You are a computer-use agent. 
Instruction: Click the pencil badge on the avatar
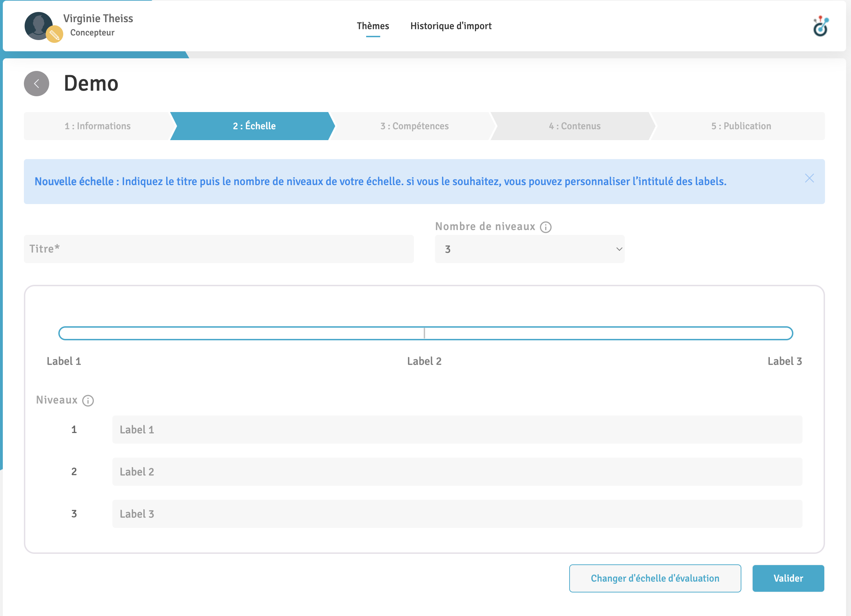pyautogui.click(x=54, y=34)
